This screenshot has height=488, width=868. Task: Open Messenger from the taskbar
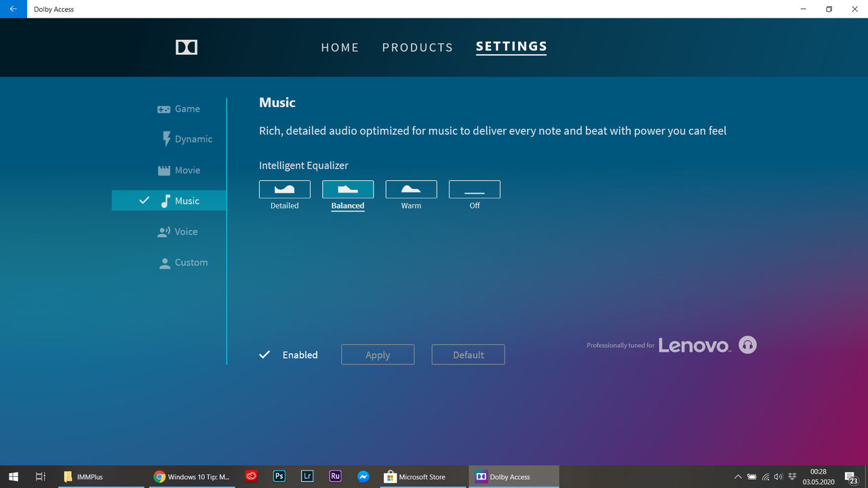363,476
